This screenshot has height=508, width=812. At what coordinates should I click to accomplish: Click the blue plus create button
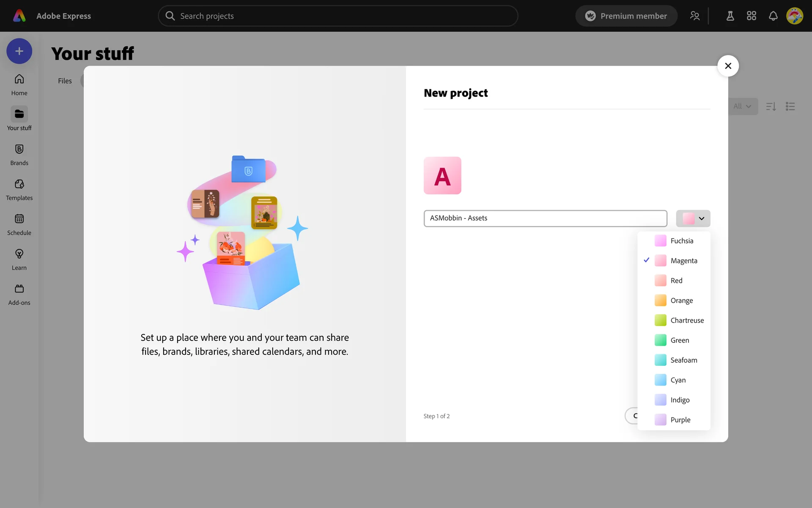tap(19, 51)
